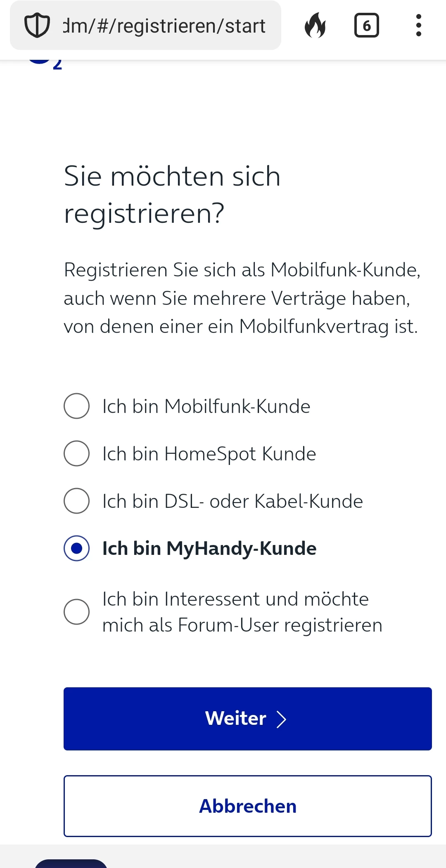
Task: Tap the 'Ich bin Mobilfunk-Kunde' label text
Action: tap(206, 406)
